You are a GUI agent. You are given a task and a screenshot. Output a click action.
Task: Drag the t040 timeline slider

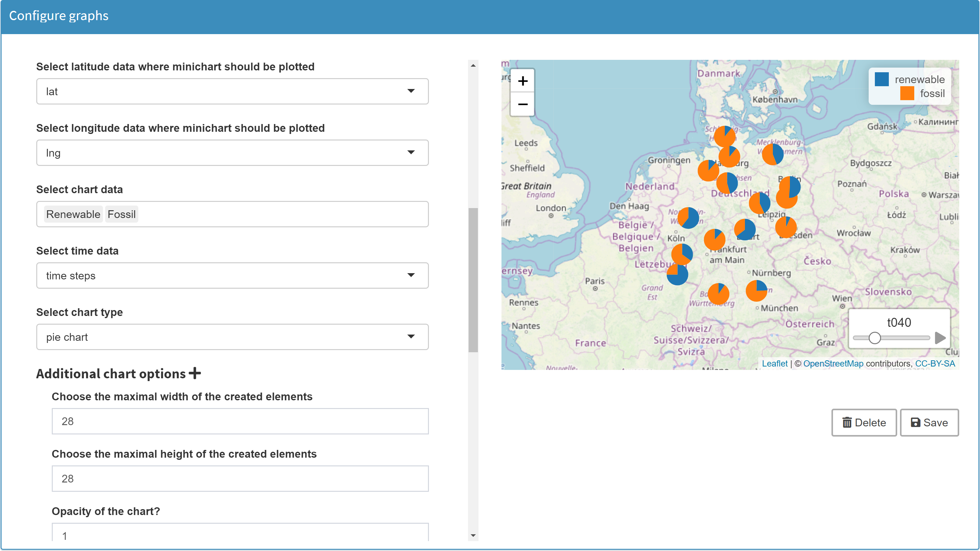(x=875, y=338)
